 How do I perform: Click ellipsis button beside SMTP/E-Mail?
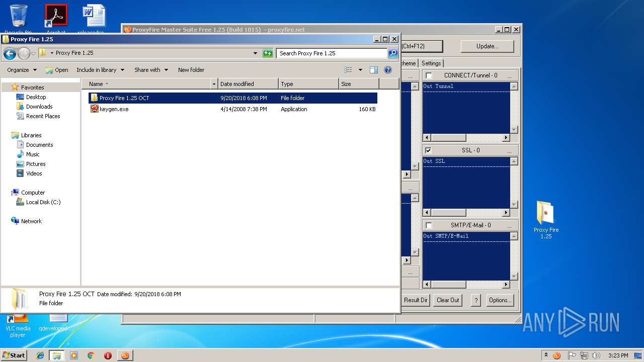point(509,225)
